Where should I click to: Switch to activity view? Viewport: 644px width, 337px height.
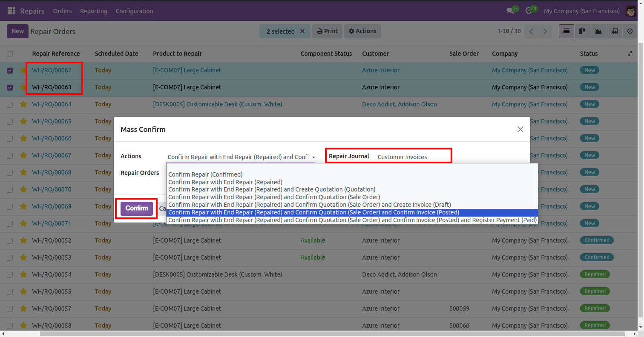630,31
